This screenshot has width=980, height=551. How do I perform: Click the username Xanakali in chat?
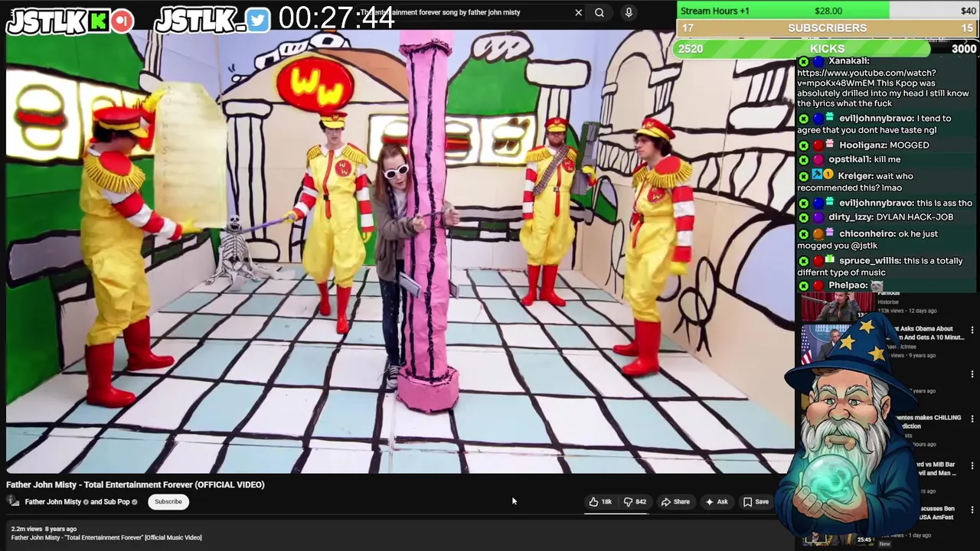848,60
